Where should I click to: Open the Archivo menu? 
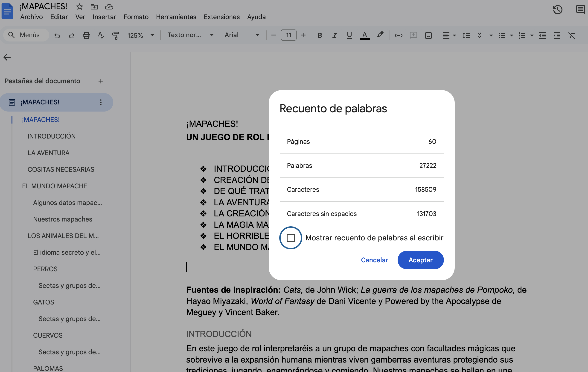coord(32,17)
